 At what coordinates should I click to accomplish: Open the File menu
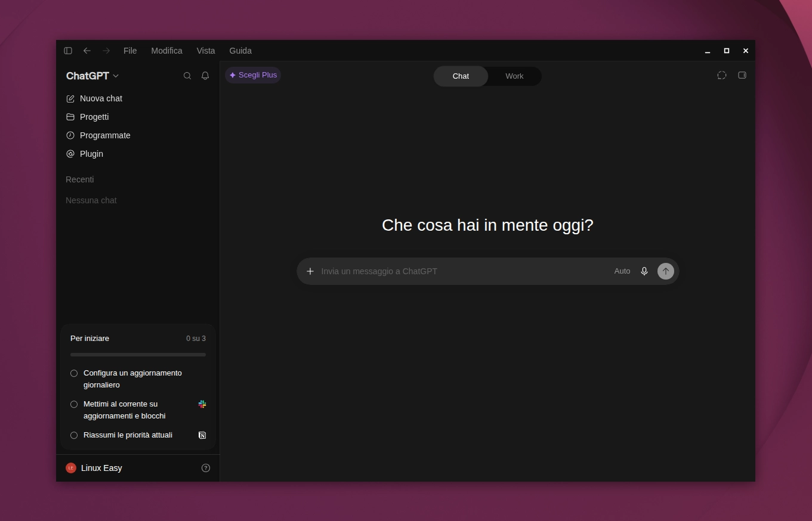(x=130, y=51)
